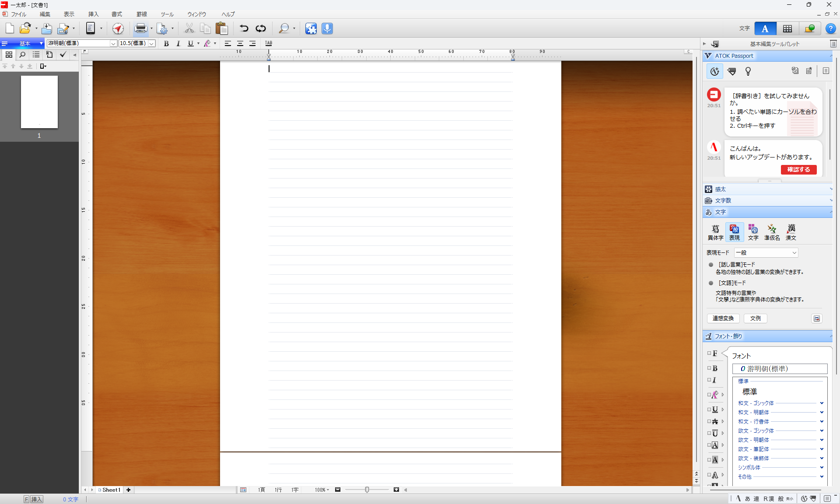This screenshot has height=504, width=840.
Task: Toggle the B bold checkbox in palette
Action: click(x=709, y=368)
